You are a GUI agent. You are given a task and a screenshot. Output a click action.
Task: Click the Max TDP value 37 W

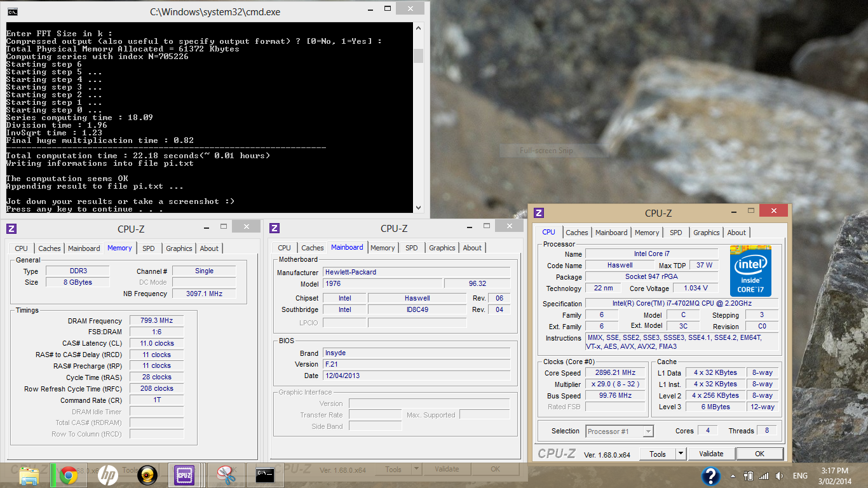pos(704,265)
